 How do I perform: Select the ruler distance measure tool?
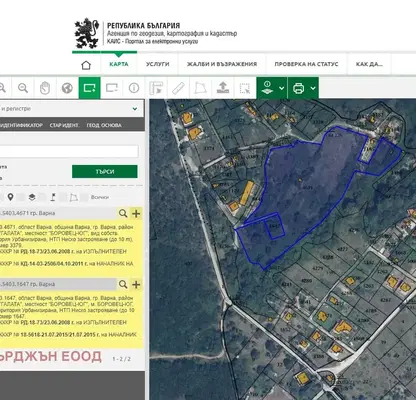[x=178, y=88]
